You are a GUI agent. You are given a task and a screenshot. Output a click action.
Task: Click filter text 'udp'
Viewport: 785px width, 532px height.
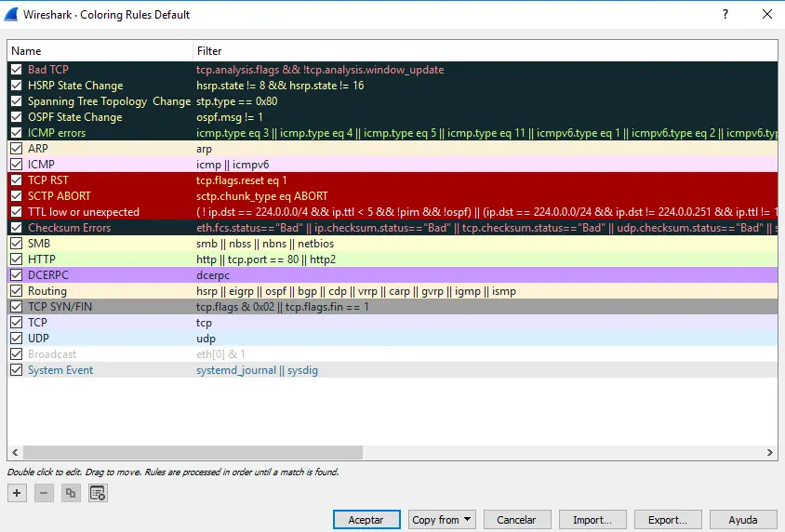(206, 339)
